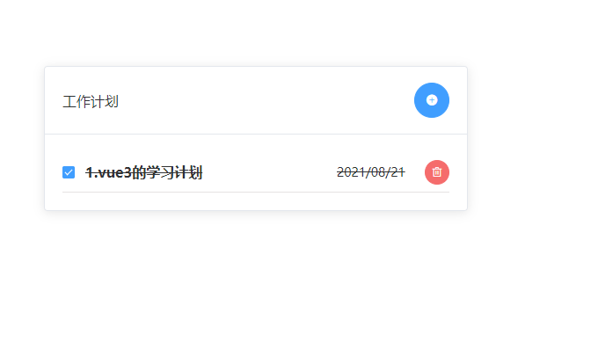Mark the vue3的学习计划 item as unfinished
Image resolution: width=598 pixels, height=364 pixels.
(69, 172)
